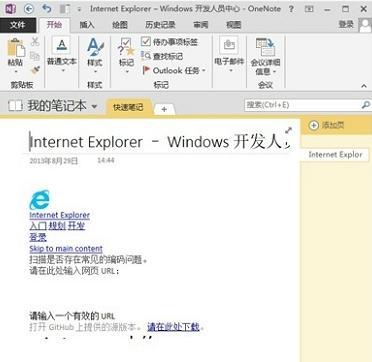372x362 pixels.
Task: Click the time stamp 14:44
Action: 106,161
